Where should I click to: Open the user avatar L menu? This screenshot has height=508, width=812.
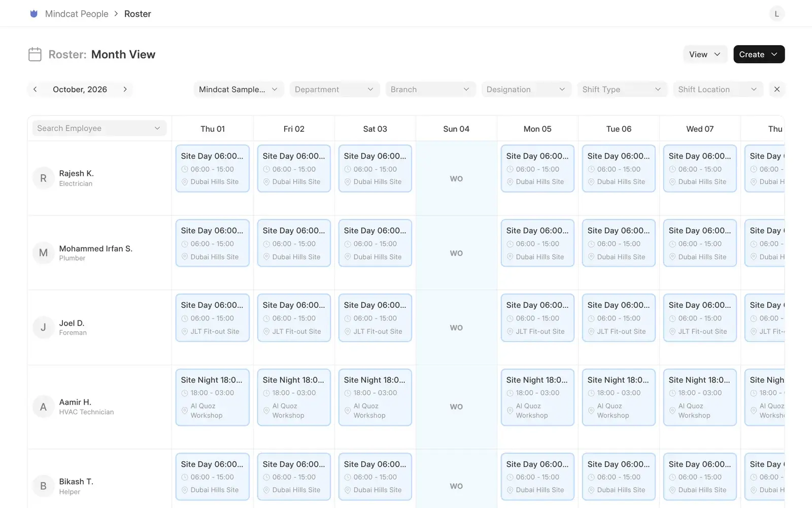coord(776,14)
